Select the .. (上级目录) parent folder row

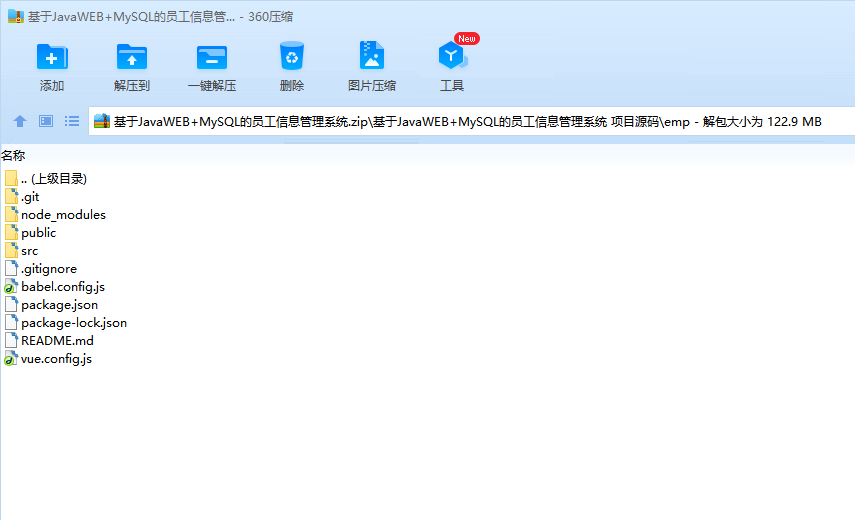(46, 178)
